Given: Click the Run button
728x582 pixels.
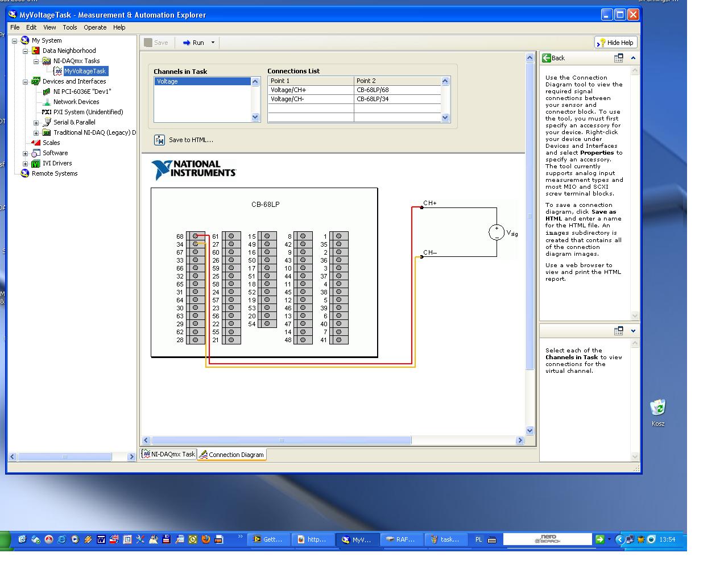Looking at the screenshot, I should point(193,43).
